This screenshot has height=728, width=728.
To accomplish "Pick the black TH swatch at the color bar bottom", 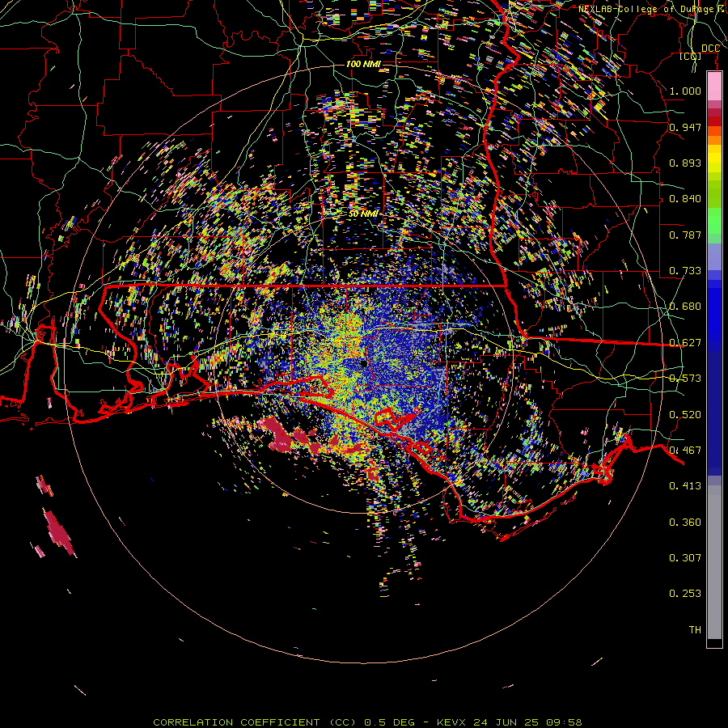I will coord(714,642).
